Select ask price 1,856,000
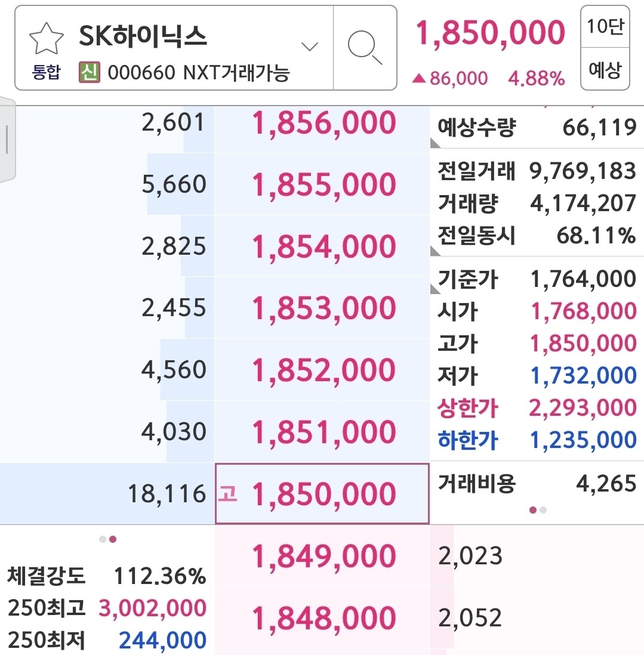Image resolution: width=644 pixels, height=655 pixels. [324, 123]
